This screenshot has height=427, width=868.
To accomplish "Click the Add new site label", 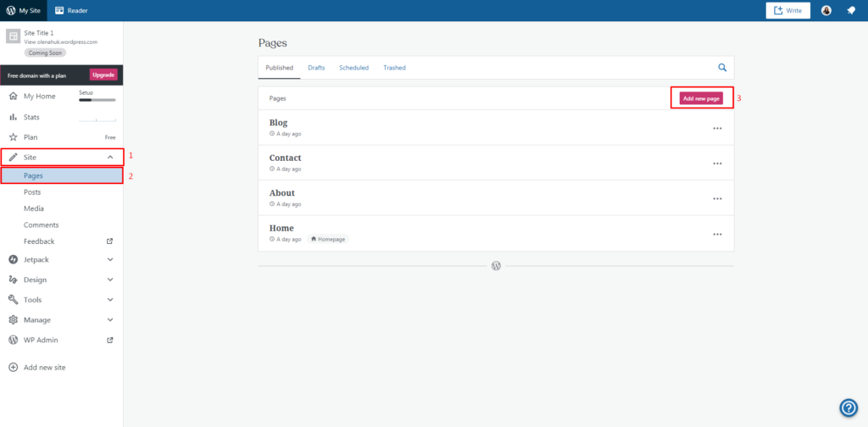I will click(x=44, y=367).
